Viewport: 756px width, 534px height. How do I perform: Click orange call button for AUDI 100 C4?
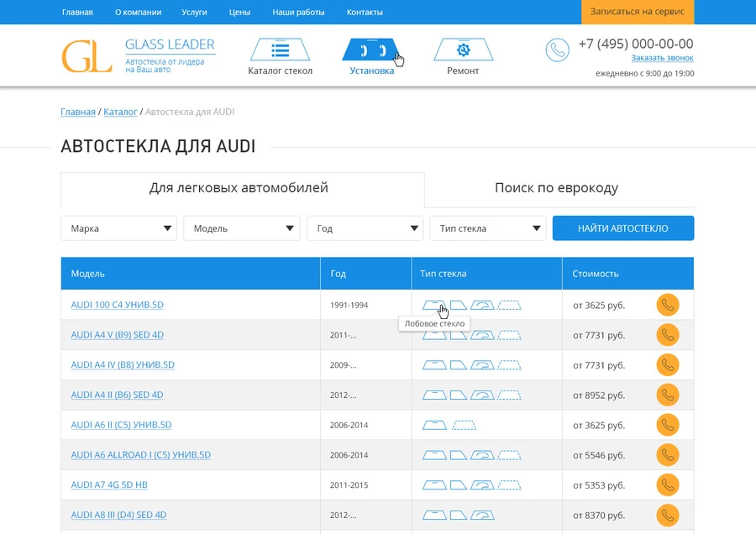coord(668,305)
